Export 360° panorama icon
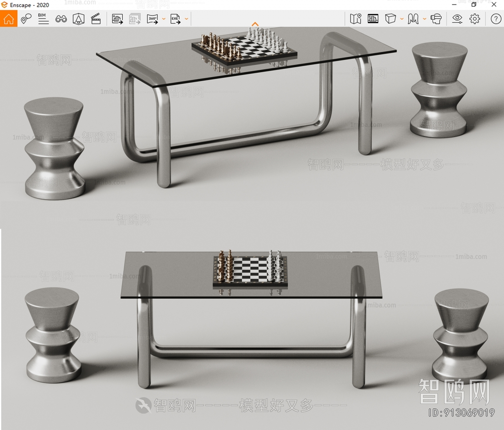The image size is (504, 430). 152,19
